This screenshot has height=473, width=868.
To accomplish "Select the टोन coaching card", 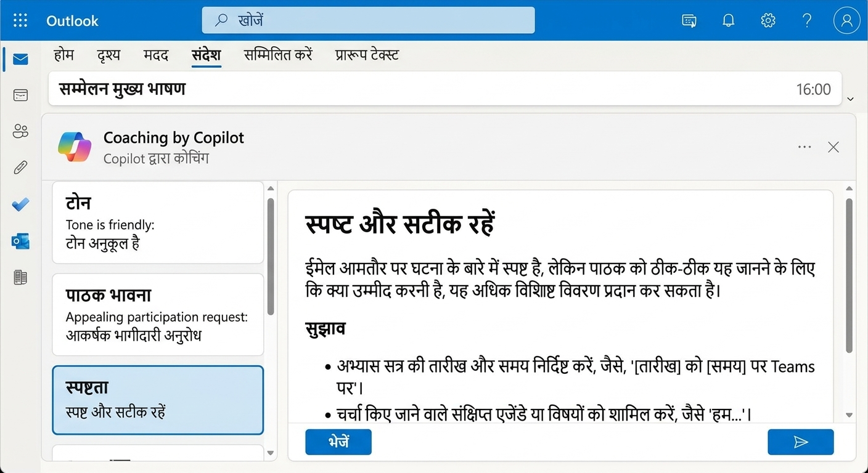I will coord(158,222).
